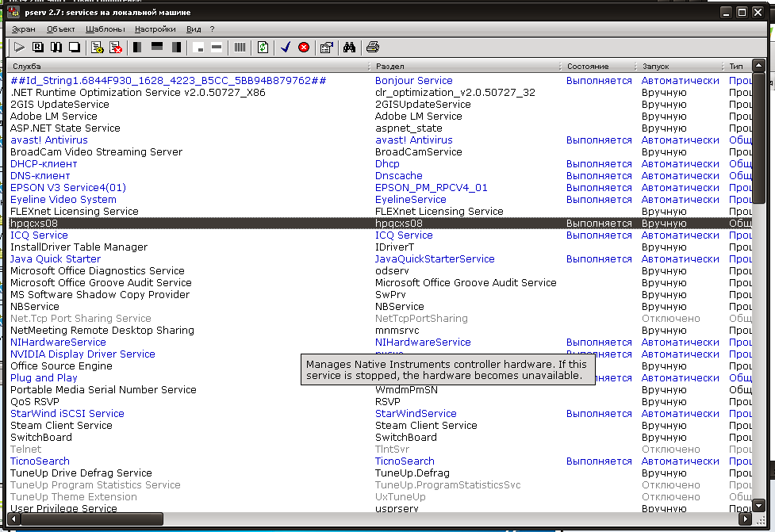
Task: Click the vertical-stripes barcode toolbar icon
Action: point(240,48)
